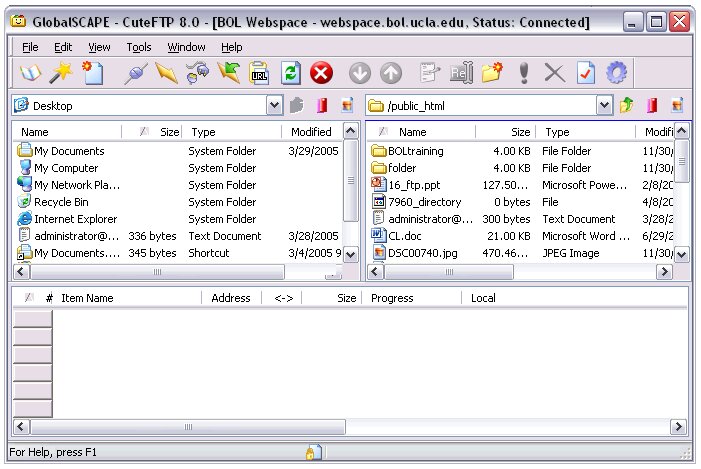Click the Rename toolbar icon

click(461, 73)
